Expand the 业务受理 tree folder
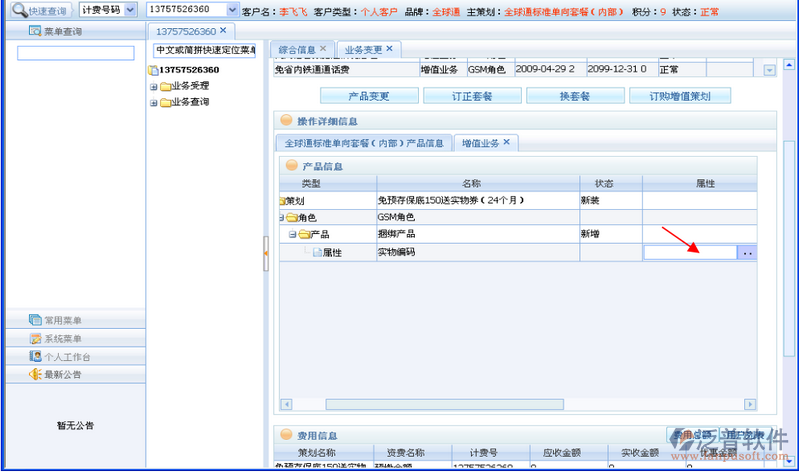 tap(154, 86)
